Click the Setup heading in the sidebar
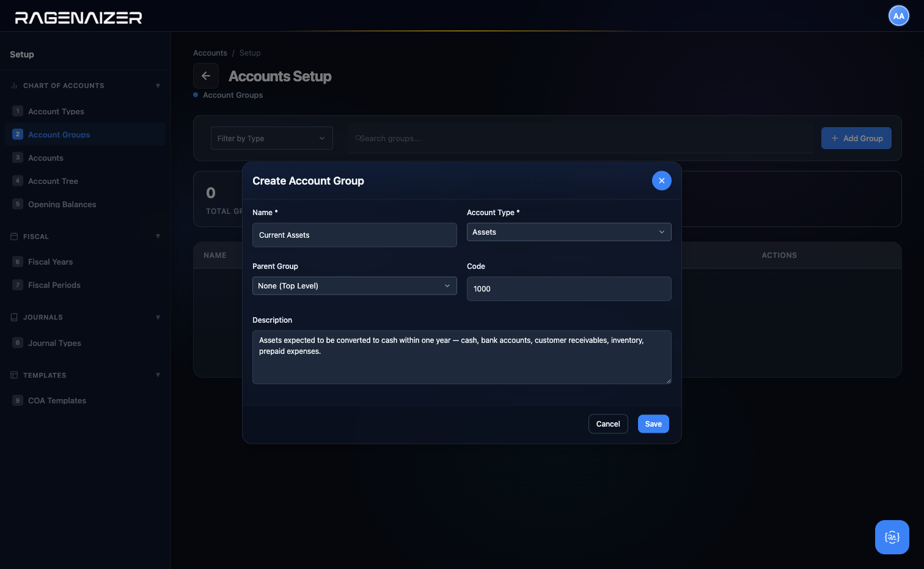Screen dimensions: 924x569 click(22, 54)
